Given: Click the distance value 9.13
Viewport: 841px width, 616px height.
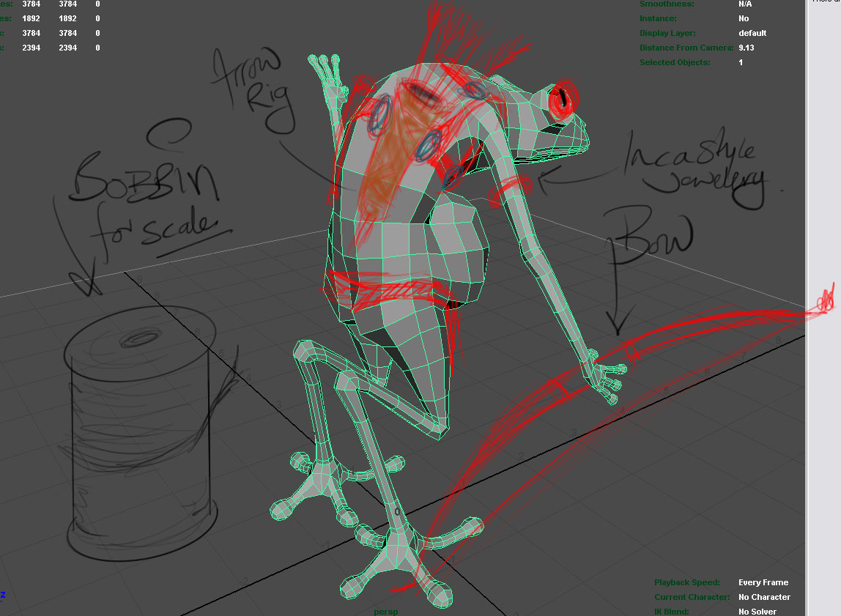Looking at the screenshot, I should click(746, 48).
